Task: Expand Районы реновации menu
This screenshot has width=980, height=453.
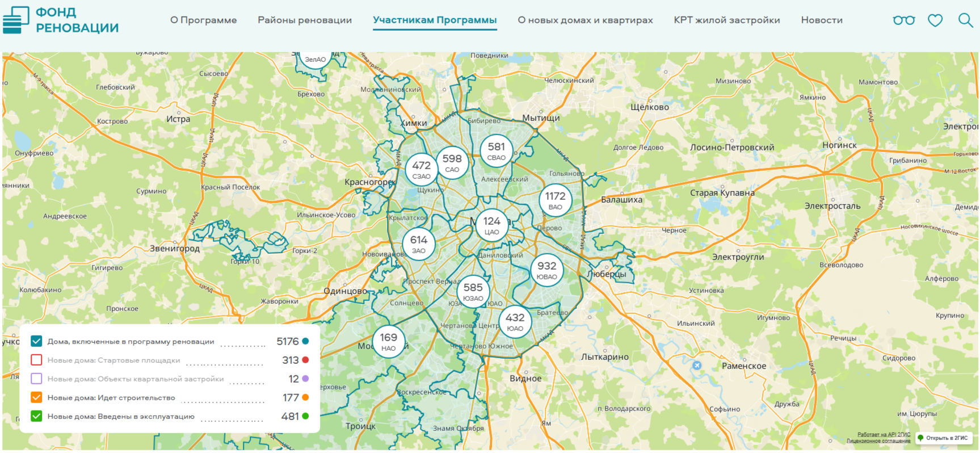Action: (x=305, y=20)
